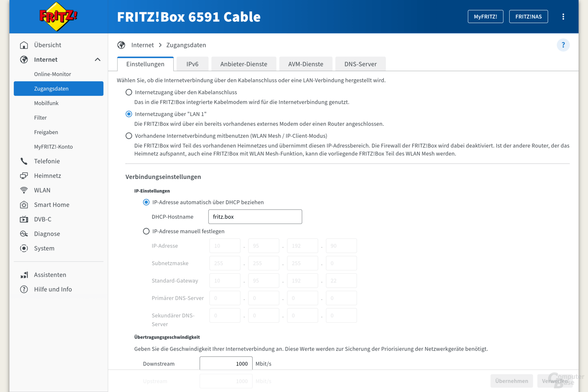The image size is (588, 392).
Task: Select the DVB-C tuner icon
Action: click(x=24, y=219)
